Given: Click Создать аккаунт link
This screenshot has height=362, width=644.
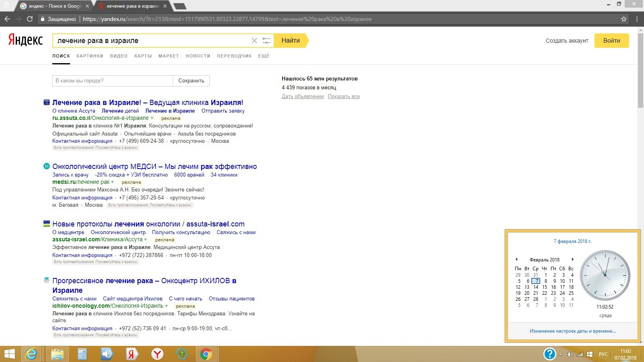Looking at the screenshot, I should [567, 41].
